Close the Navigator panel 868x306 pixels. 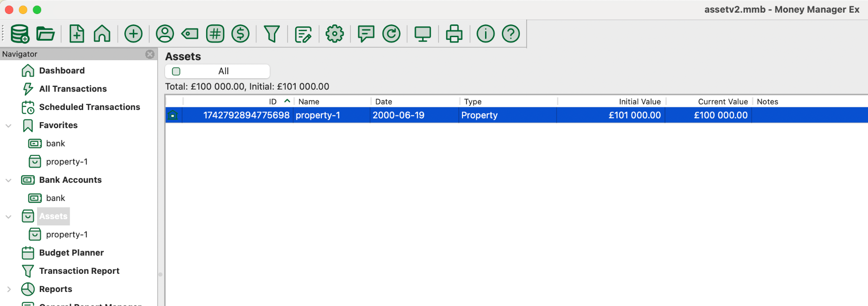click(150, 54)
